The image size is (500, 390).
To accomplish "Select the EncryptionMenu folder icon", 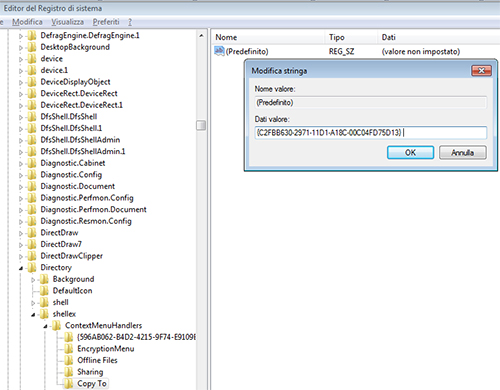I will (x=68, y=349).
